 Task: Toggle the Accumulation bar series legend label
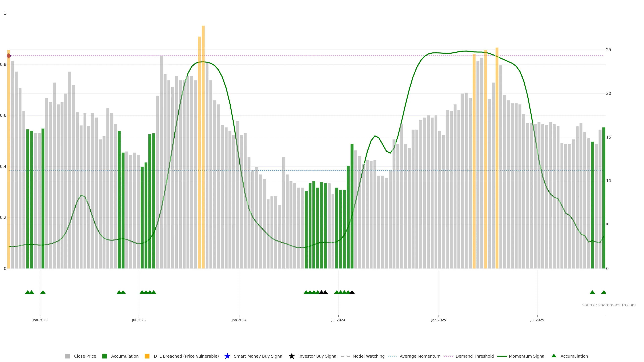click(125, 356)
